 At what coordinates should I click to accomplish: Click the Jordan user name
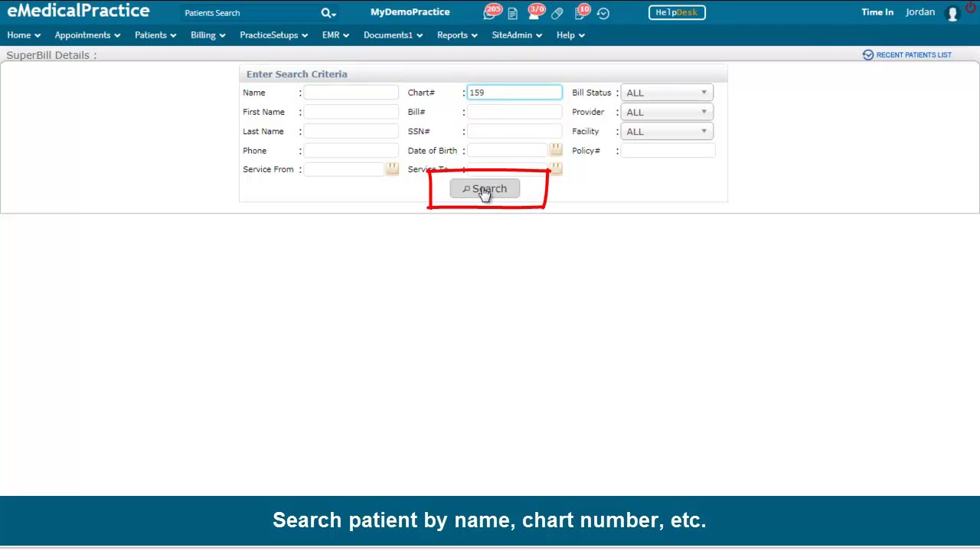(920, 12)
